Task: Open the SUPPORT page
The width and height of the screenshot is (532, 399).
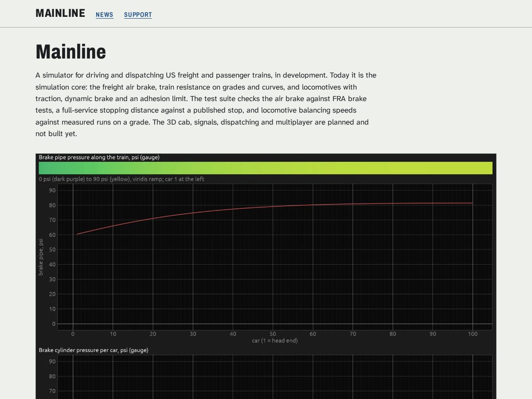Action: pyautogui.click(x=138, y=15)
